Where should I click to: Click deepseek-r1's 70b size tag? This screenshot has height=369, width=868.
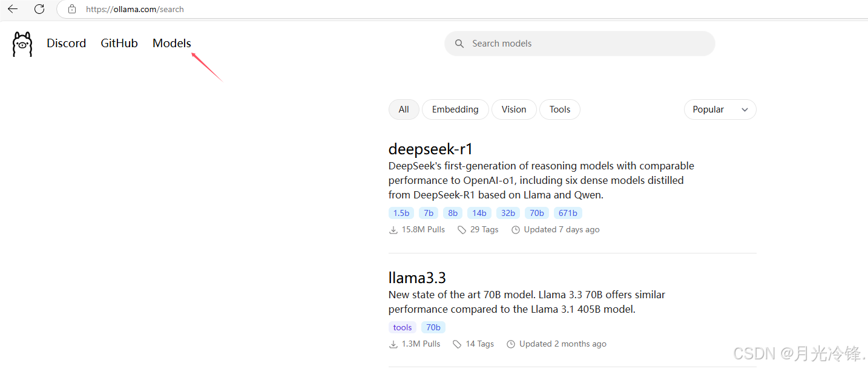pos(537,213)
